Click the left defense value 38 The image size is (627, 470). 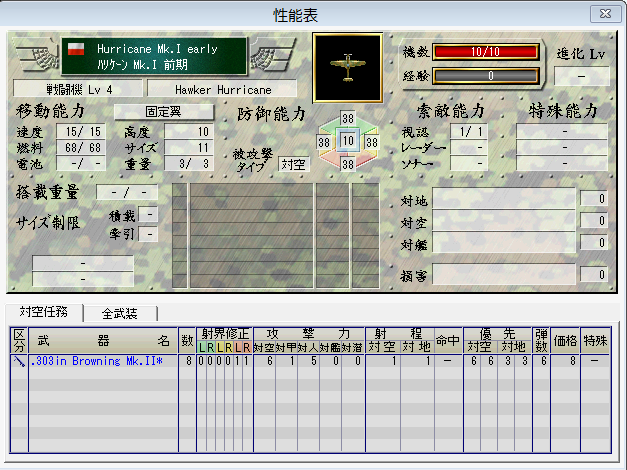point(324,142)
